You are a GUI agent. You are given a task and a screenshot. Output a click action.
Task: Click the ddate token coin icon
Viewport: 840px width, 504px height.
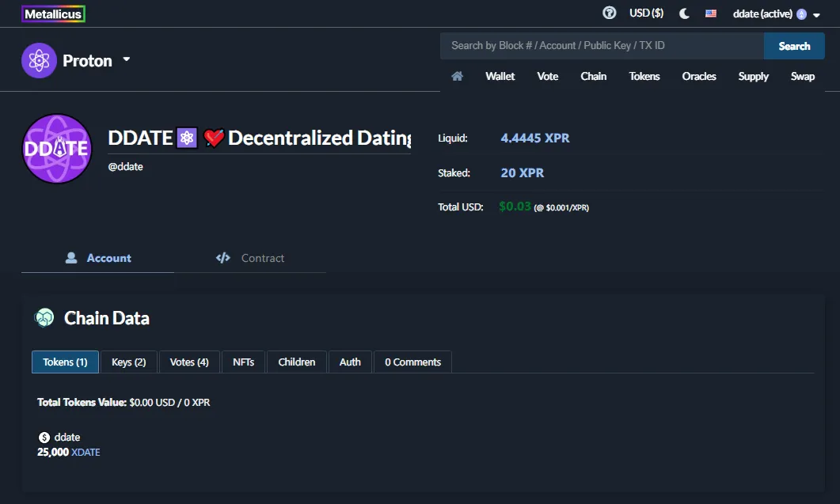click(x=44, y=438)
